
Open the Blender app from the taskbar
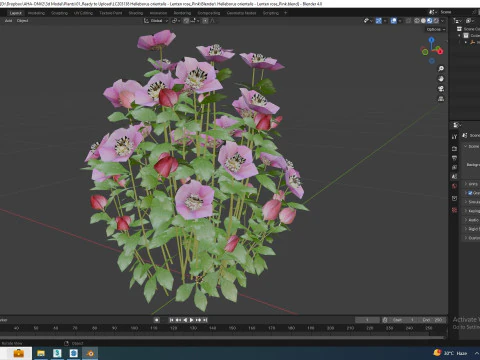tap(90, 353)
